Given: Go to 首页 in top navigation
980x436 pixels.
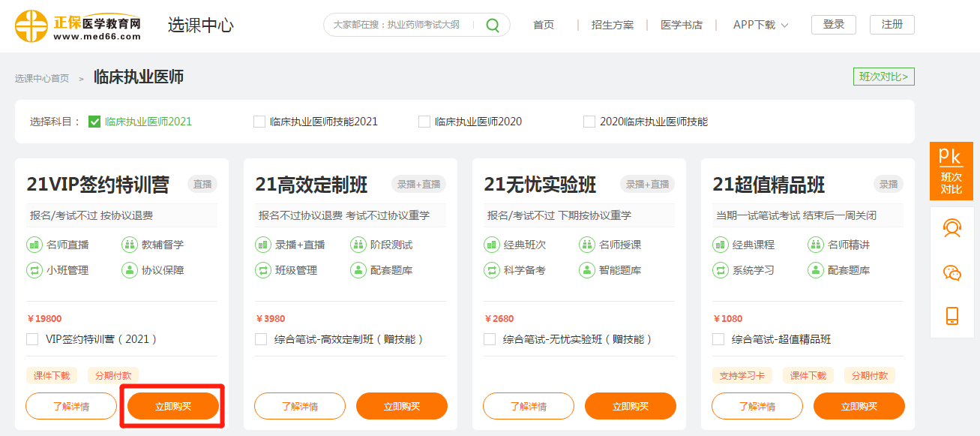Looking at the screenshot, I should 544,25.
